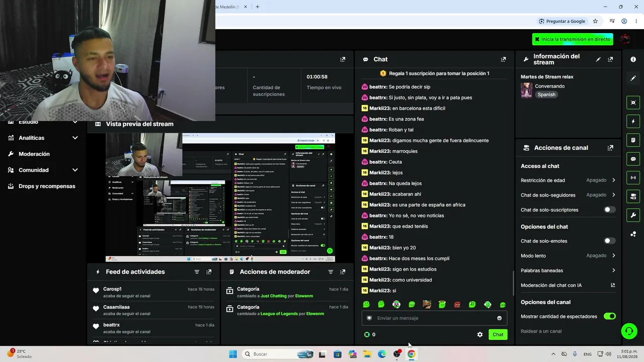Edit stream information with the pencil icon
The image size is (644, 362).
[598, 59]
